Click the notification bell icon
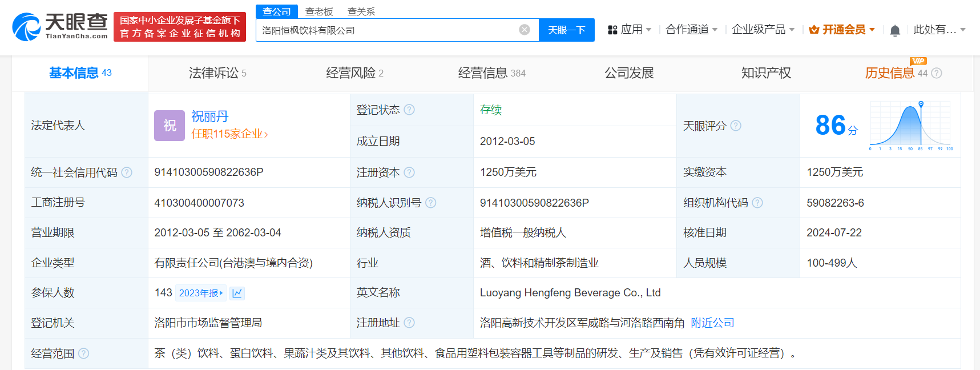 click(x=894, y=30)
